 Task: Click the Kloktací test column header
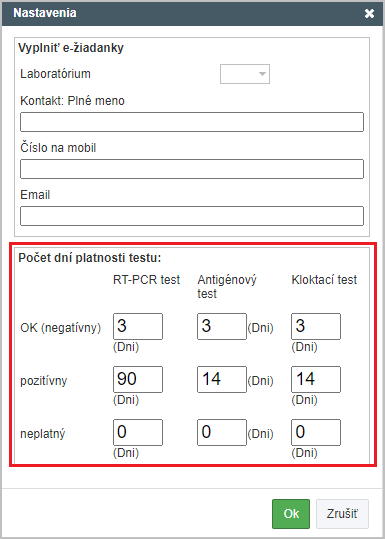324,280
